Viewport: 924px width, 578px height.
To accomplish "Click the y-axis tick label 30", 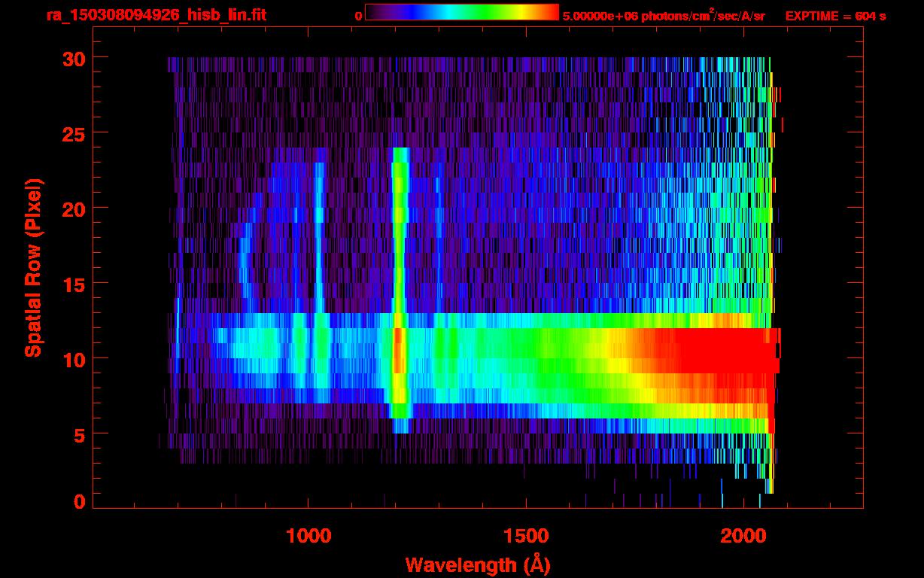I will tap(74, 58).
